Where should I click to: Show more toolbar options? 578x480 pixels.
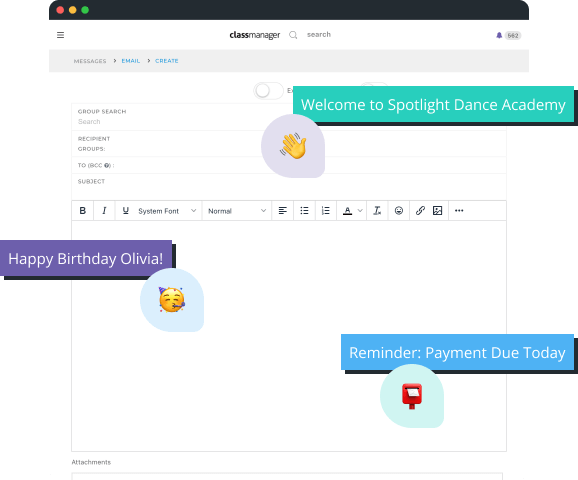pyautogui.click(x=459, y=211)
